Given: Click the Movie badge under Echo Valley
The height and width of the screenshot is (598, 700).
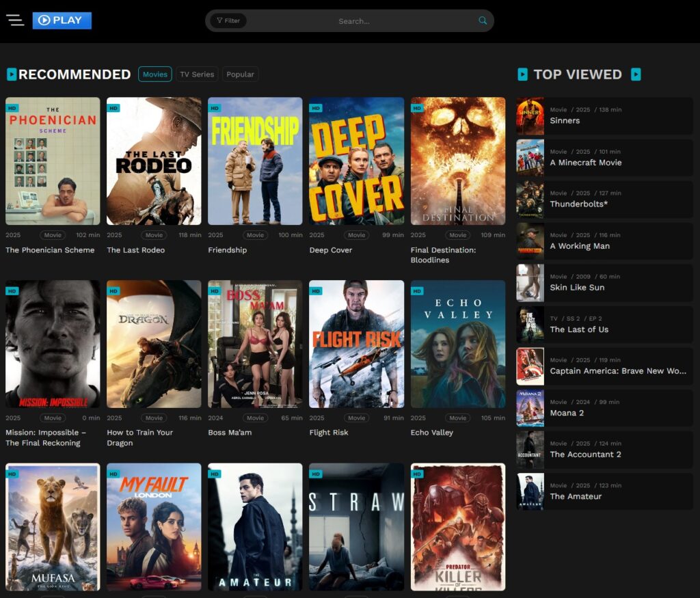Looking at the screenshot, I should coord(457,418).
